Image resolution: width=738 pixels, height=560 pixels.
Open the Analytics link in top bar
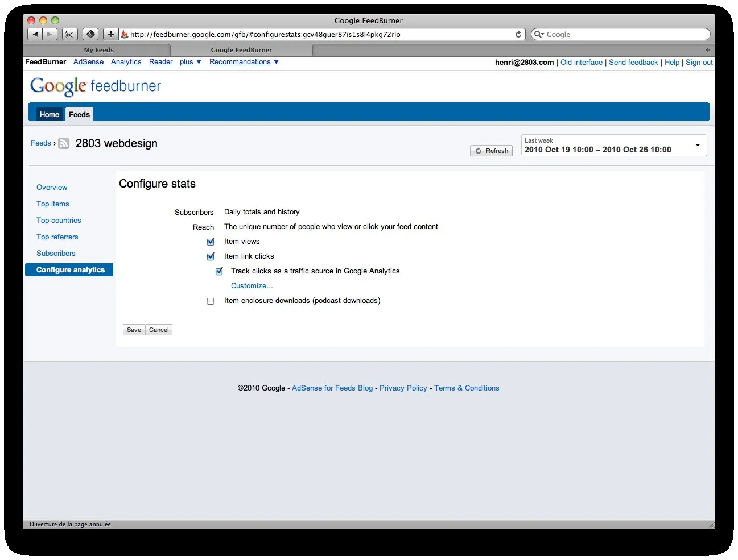[126, 62]
